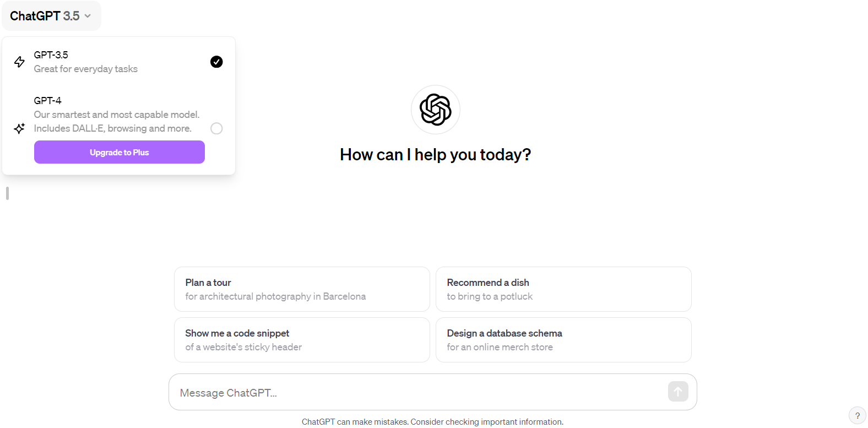This screenshot has height=428, width=868.
Task: Pick the 'Design a database schema' prompt
Action: tap(563, 340)
